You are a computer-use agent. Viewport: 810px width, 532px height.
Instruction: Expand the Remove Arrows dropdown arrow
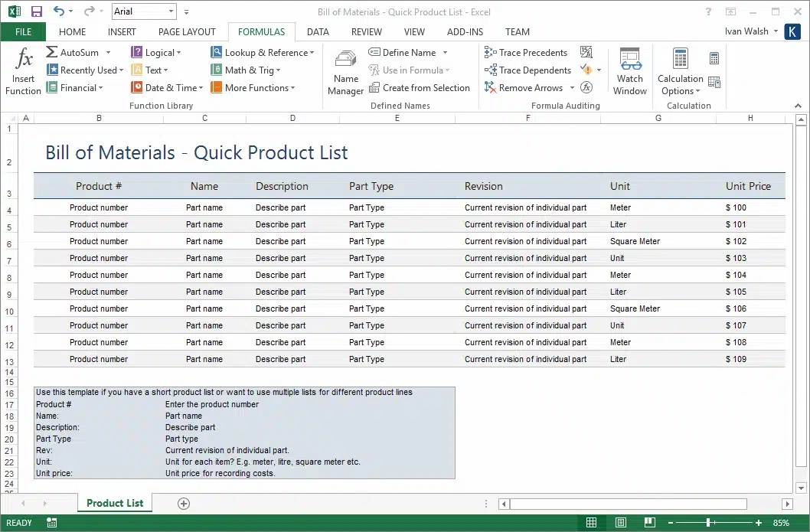[x=572, y=87]
